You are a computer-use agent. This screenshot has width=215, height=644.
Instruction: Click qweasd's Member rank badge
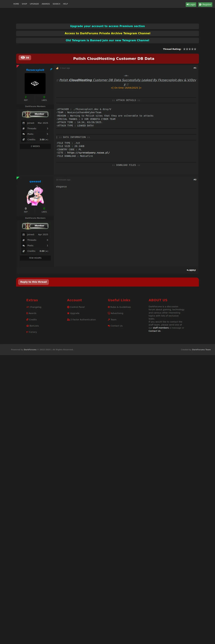pos(35,226)
